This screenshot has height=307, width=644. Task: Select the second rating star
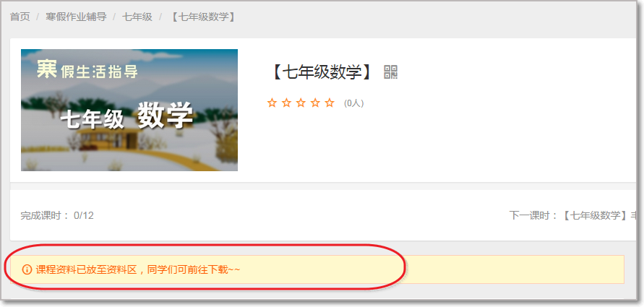286,103
